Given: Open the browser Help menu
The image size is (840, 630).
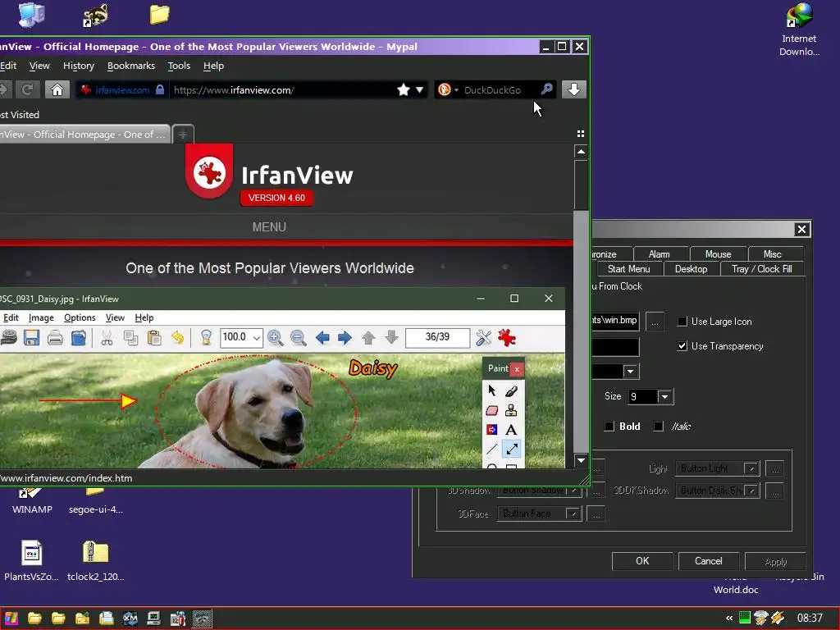Looking at the screenshot, I should (213, 66).
